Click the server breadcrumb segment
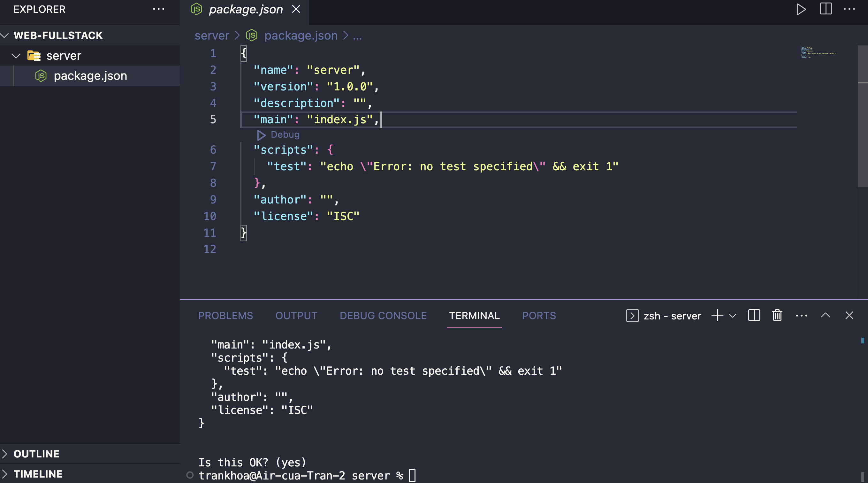The width and height of the screenshot is (868, 483). [212, 35]
